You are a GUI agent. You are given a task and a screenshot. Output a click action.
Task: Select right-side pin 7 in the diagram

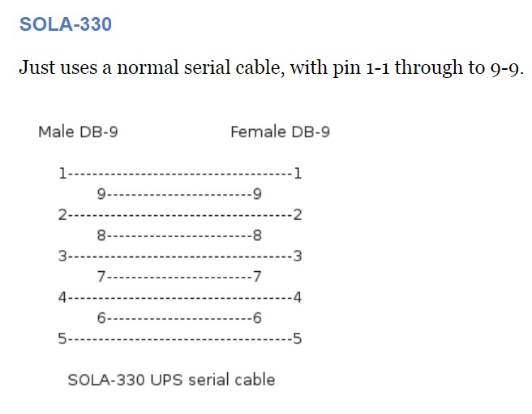coord(257,277)
